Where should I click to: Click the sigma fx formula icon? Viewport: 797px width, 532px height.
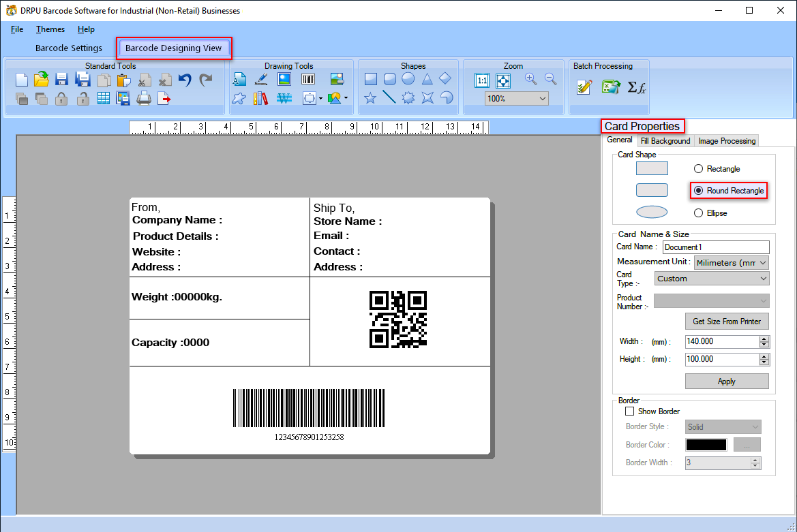[636, 88]
